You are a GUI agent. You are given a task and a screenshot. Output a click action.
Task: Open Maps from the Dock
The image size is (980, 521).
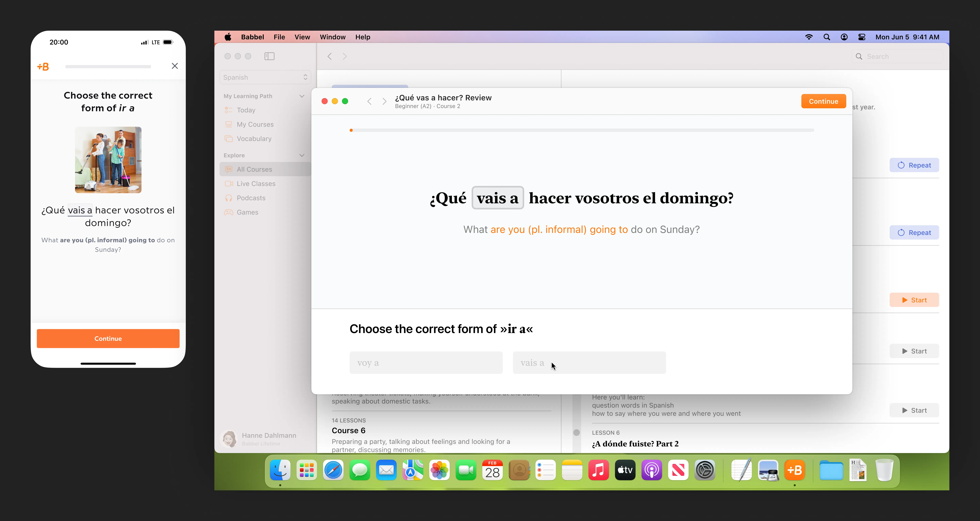click(x=413, y=470)
